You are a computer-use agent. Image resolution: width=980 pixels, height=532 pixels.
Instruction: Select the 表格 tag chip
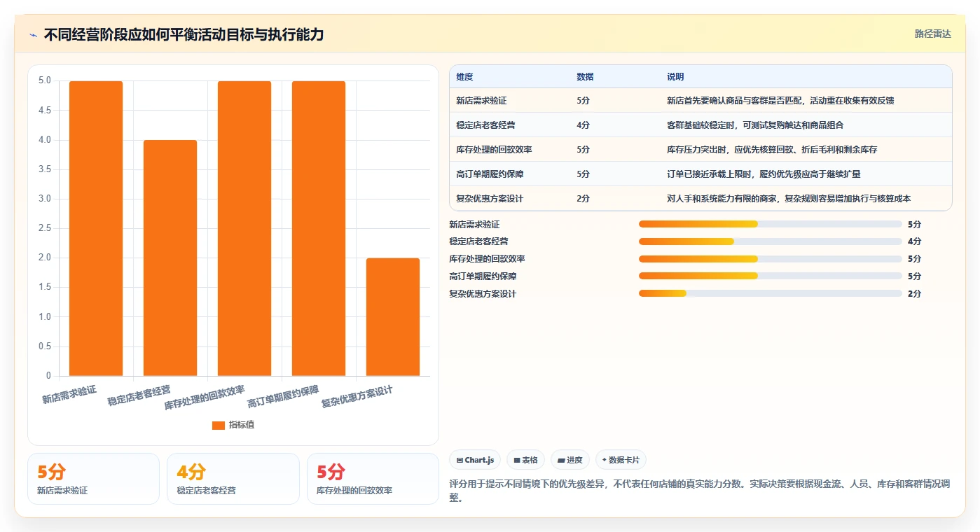525,460
